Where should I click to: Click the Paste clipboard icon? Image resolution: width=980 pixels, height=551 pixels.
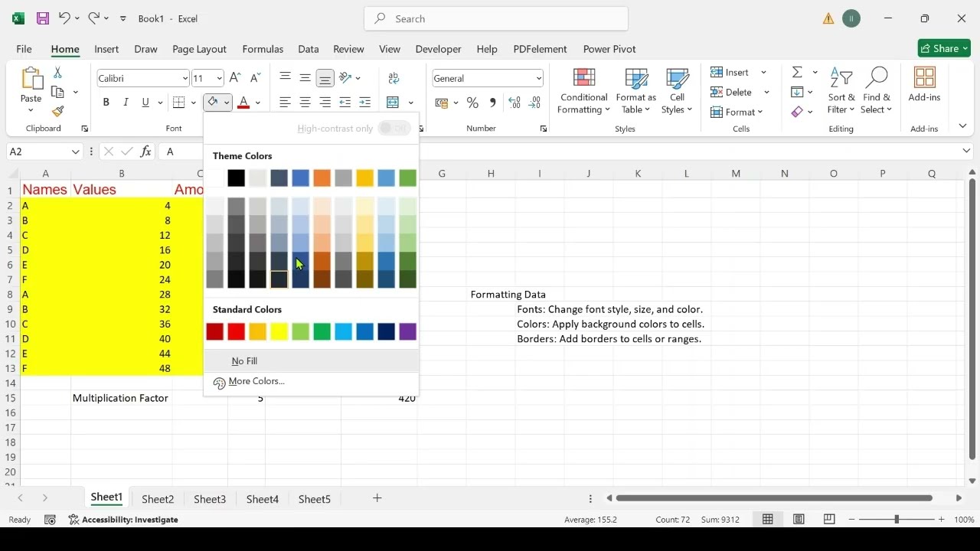click(31, 79)
